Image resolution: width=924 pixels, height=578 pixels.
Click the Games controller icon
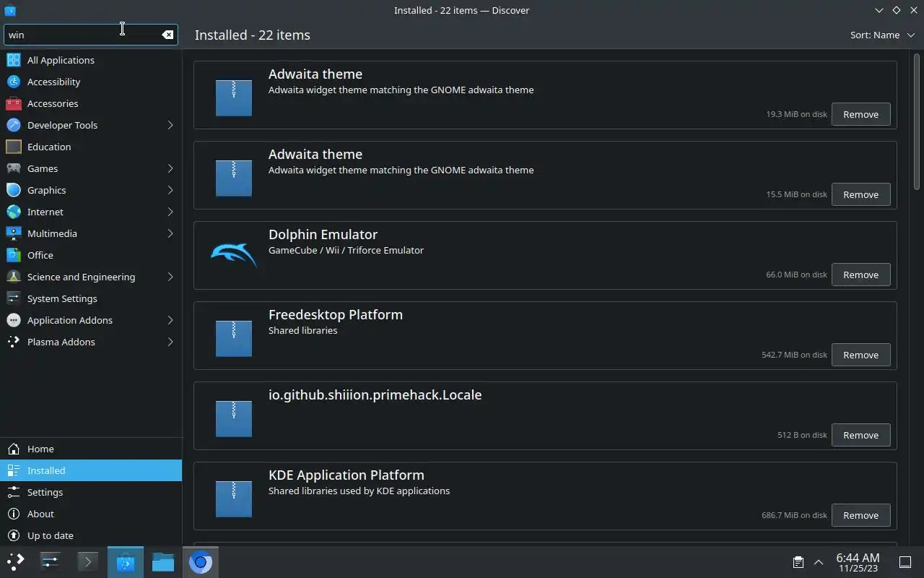tap(14, 168)
